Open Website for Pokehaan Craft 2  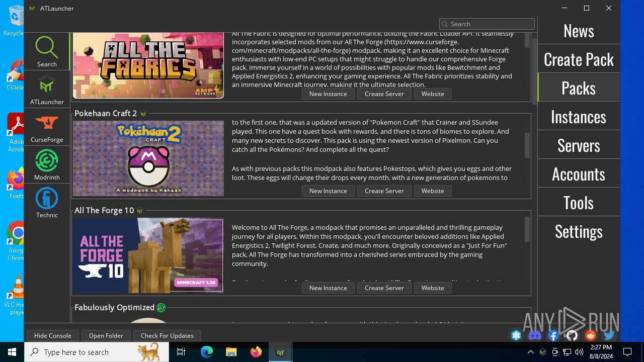[x=433, y=191]
